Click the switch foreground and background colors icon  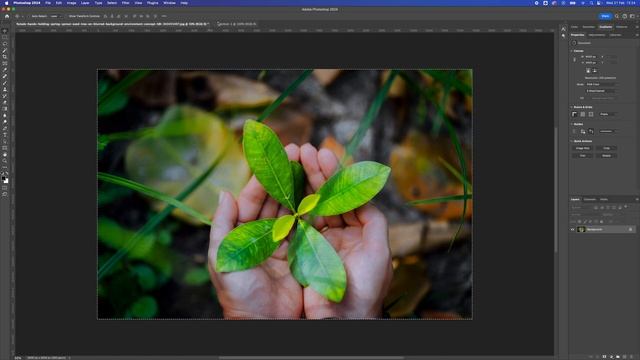coord(7,174)
